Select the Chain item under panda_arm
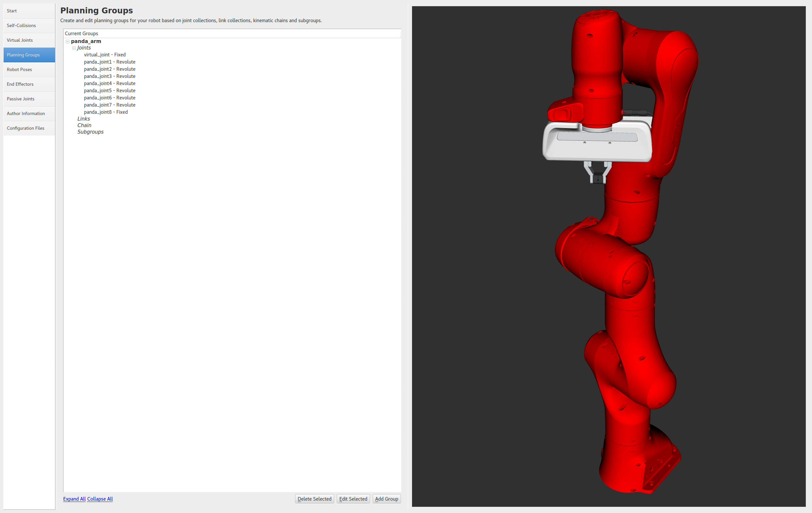 click(84, 125)
